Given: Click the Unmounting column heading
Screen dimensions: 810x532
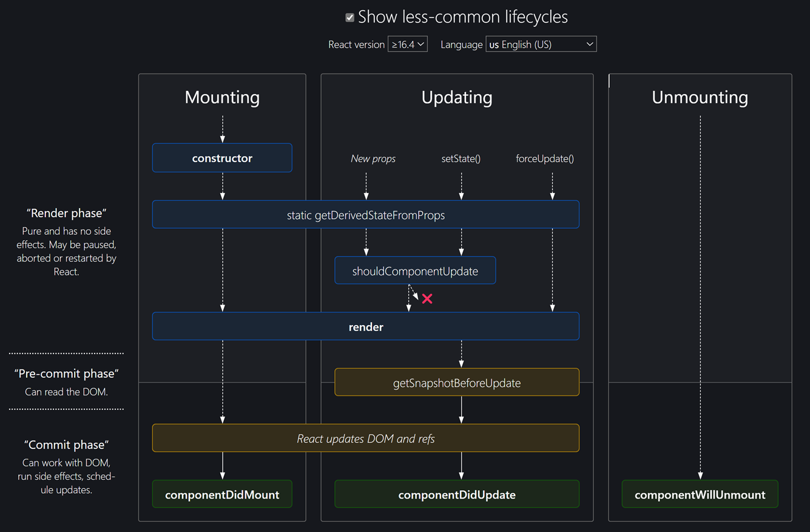Looking at the screenshot, I should point(700,97).
